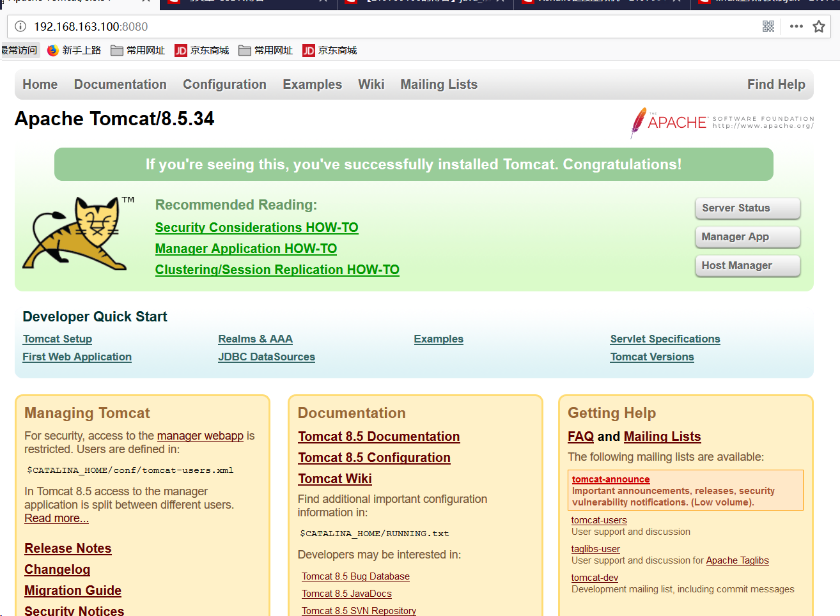This screenshot has width=840, height=616.
Task: Follow the Tomcat Setup link
Action: pos(58,339)
